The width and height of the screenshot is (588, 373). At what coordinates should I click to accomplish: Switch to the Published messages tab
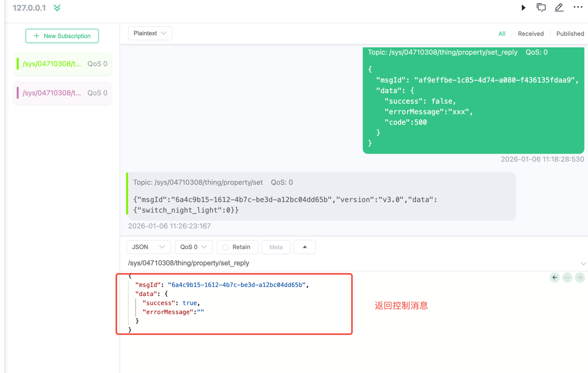point(570,34)
